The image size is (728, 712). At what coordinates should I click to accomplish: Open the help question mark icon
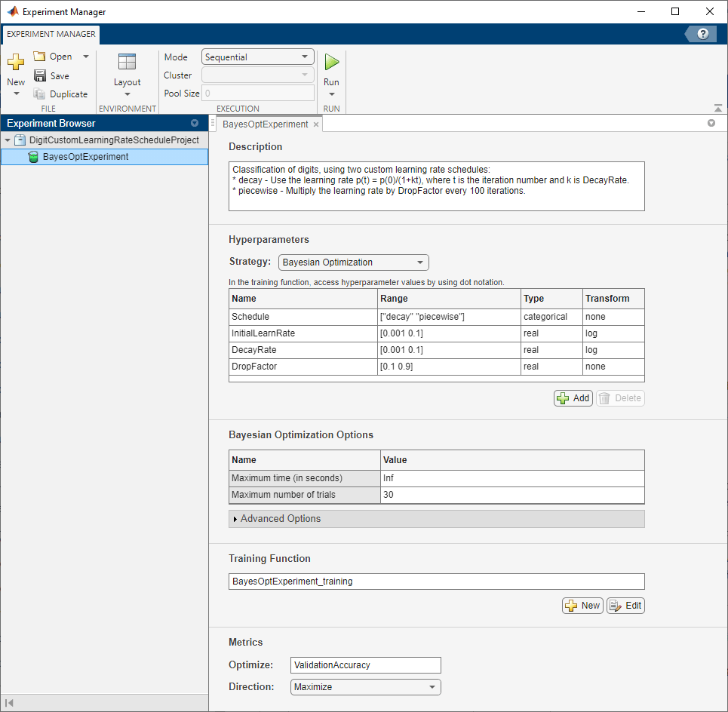click(x=703, y=34)
